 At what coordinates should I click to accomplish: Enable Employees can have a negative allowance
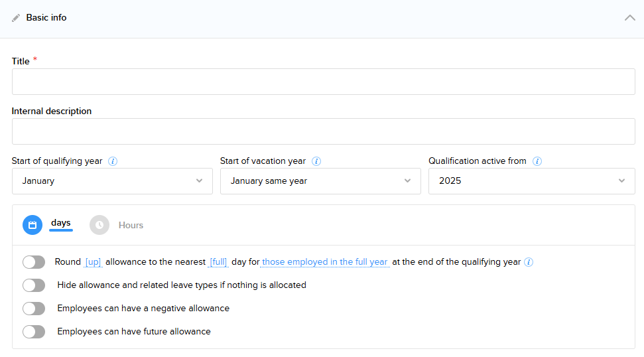pyautogui.click(x=34, y=309)
